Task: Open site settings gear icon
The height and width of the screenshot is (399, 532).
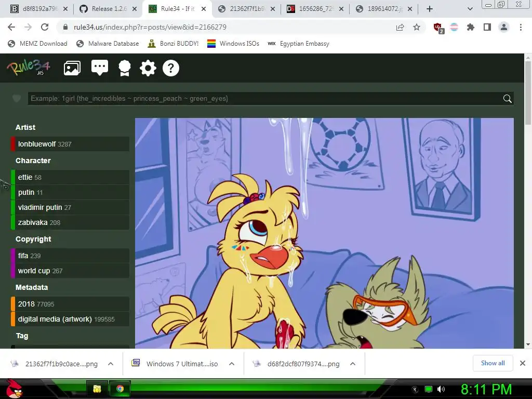Action: pos(148,68)
